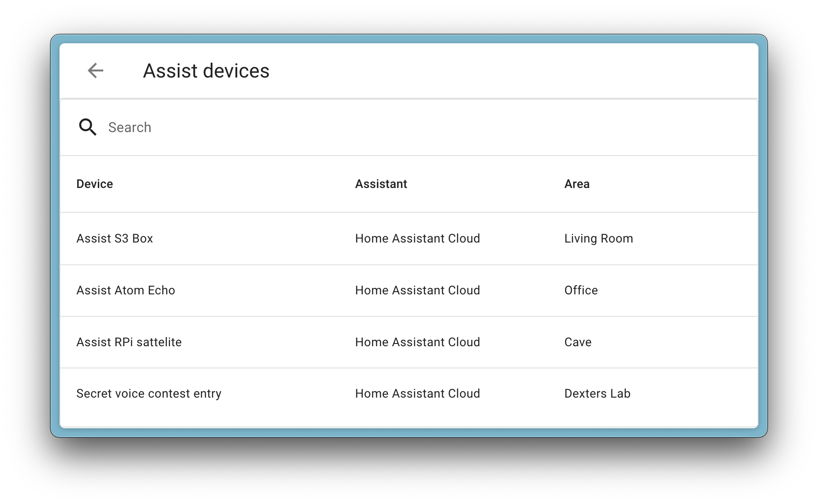Click Home Assistant Cloud for Assist S3 Box

pyautogui.click(x=418, y=238)
